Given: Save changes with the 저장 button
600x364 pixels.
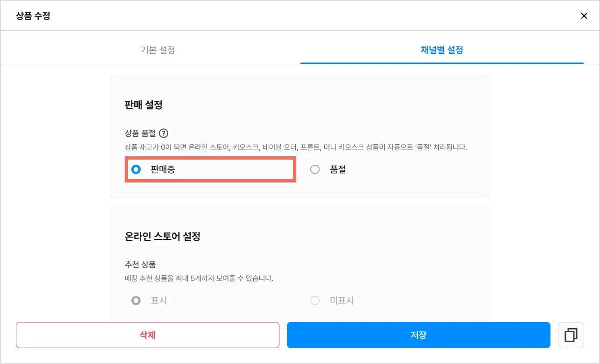Looking at the screenshot, I should 418,335.
